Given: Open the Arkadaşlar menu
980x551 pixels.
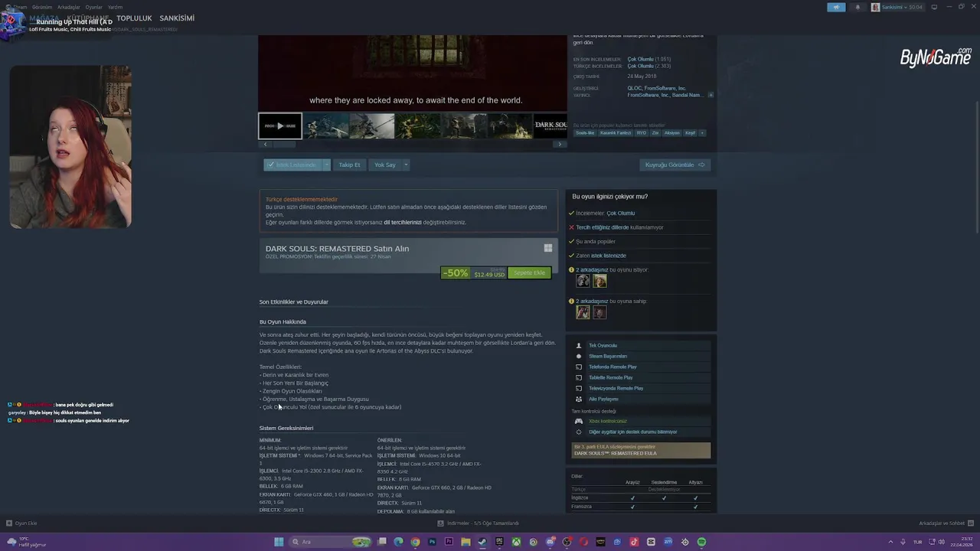Looking at the screenshot, I should click(x=69, y=7).
